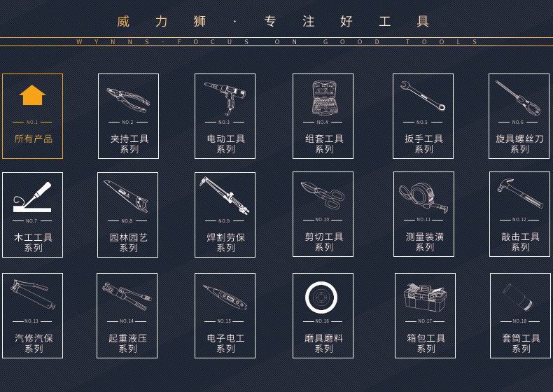Click the 威力狮·专注好工具 header title

273,22
